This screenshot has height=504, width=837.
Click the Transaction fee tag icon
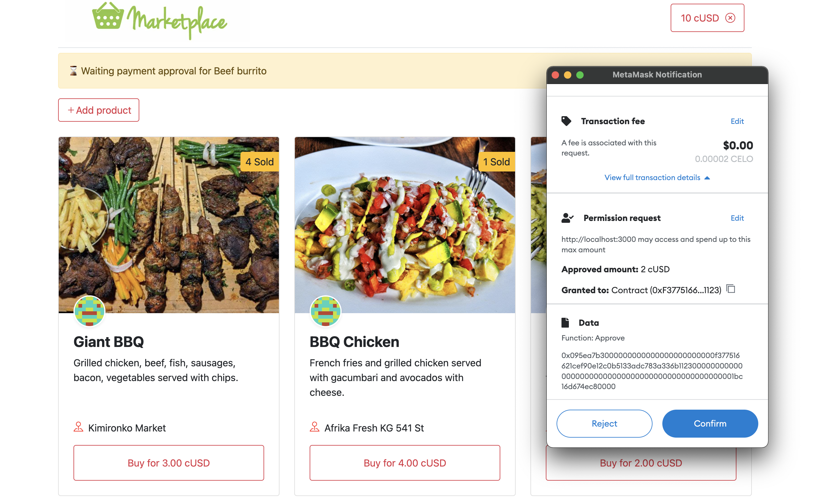click(566, 121)
